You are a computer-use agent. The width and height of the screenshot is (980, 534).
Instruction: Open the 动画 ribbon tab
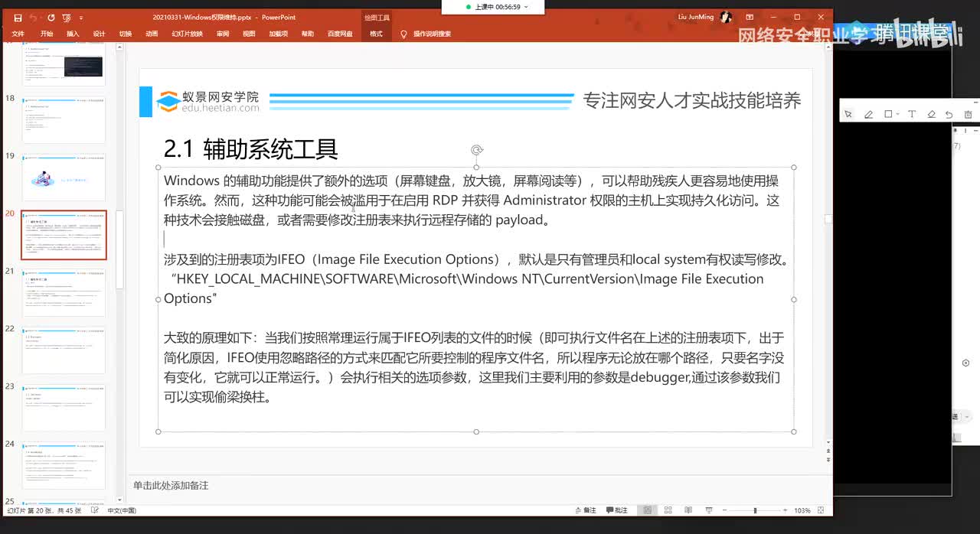click(152, 34)
